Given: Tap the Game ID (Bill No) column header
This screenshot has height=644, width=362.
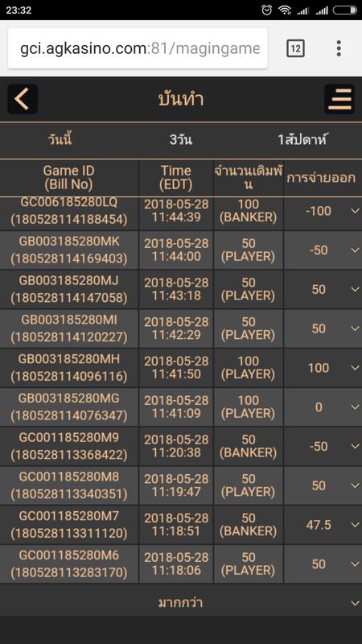Looking at the screenshot, I should click(69, 178).
